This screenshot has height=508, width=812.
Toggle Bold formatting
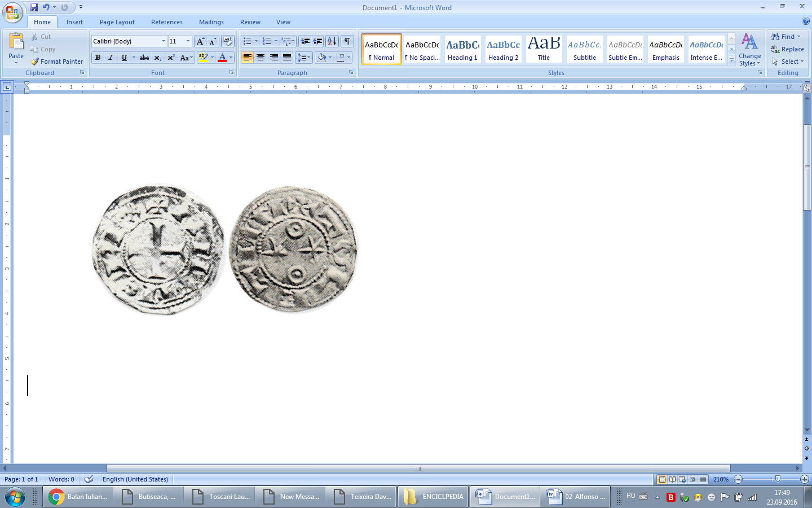[98, 58]
